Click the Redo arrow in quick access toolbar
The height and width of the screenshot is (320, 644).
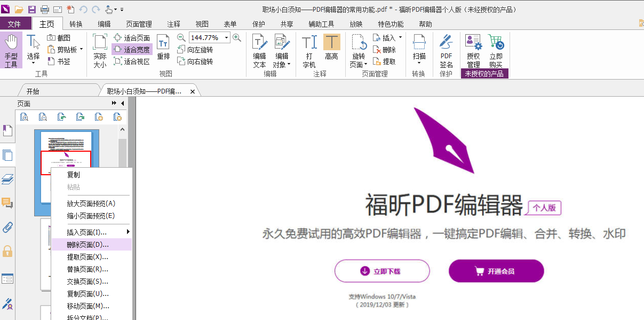[x=96, y=9]
